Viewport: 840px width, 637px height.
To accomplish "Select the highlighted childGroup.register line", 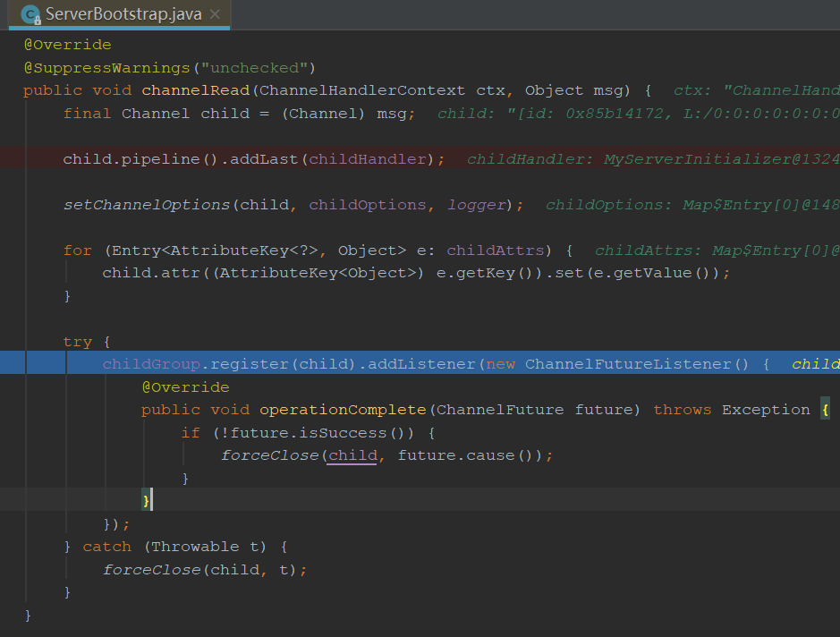I will coord(268,363).
